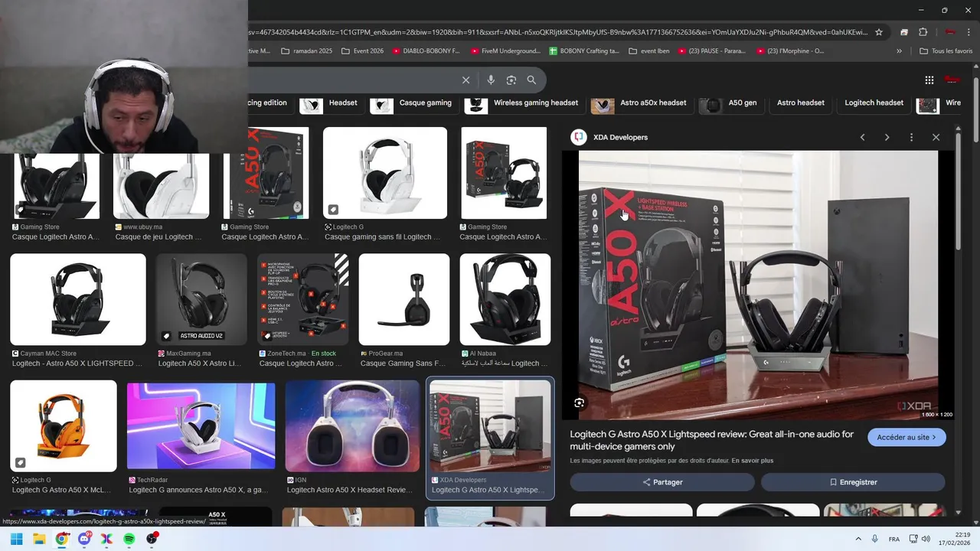Select the Logitech headset filter chip
The width and height of the screenshot is (980, 551).
click(874, 103)
